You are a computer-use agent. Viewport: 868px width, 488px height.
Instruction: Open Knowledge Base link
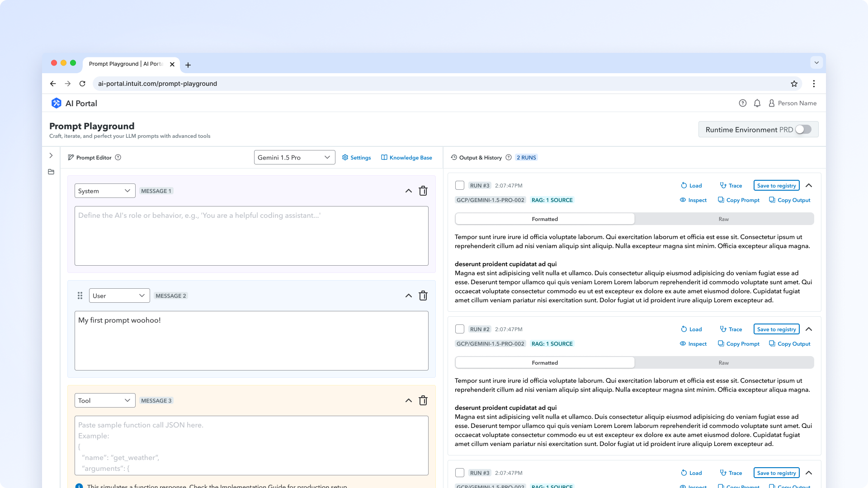click(406, 157)
